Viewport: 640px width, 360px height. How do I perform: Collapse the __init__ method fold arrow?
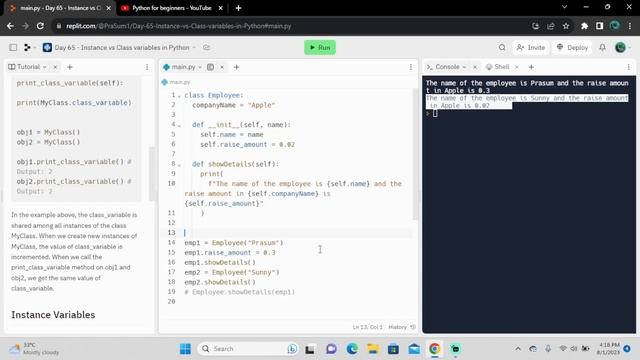179,125
